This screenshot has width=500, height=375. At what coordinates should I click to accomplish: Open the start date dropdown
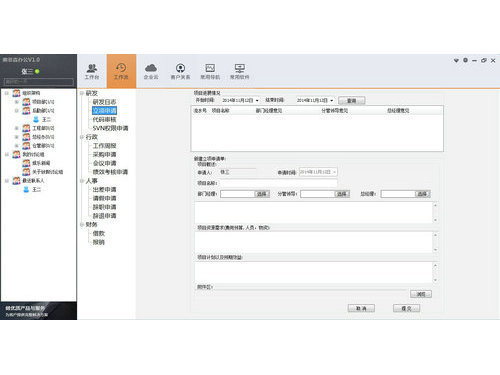click(257, 100)
